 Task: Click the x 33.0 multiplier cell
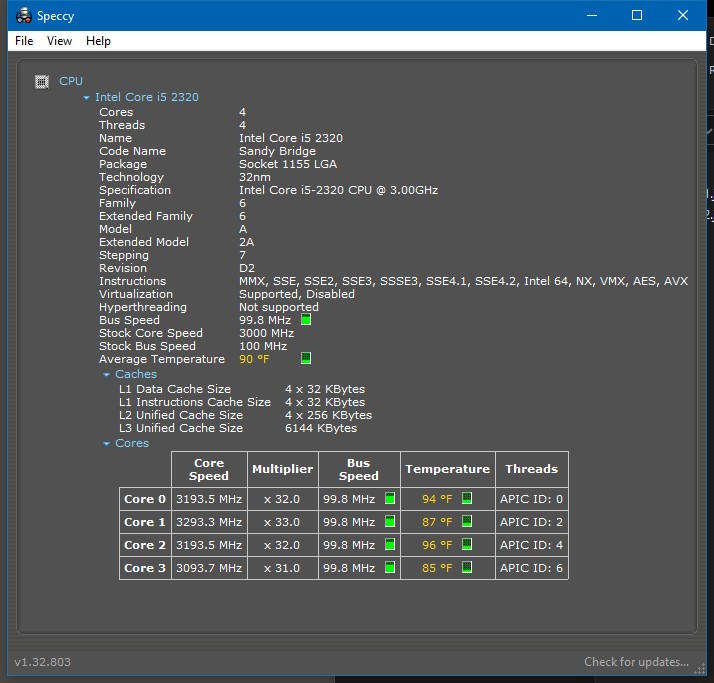tap(282, 522)
